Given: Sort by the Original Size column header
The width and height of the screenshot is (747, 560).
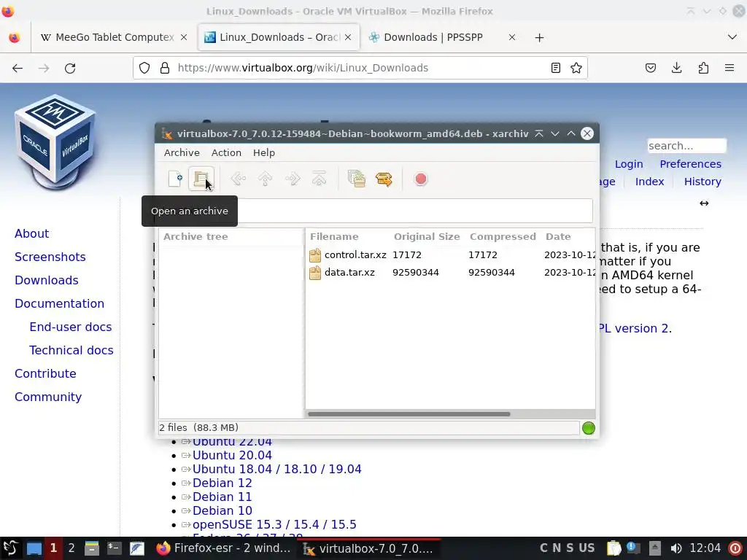Looking at the screenshot, I should [427, 237].
